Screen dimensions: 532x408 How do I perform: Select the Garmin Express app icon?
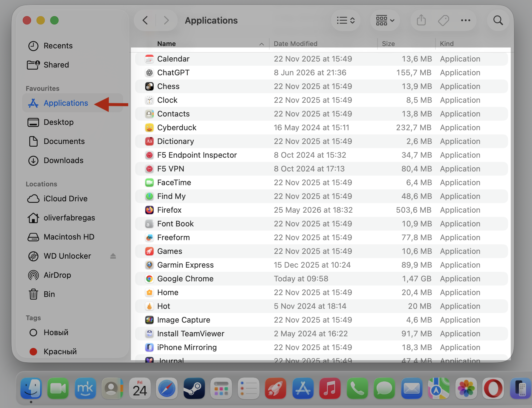pos(149,265)
